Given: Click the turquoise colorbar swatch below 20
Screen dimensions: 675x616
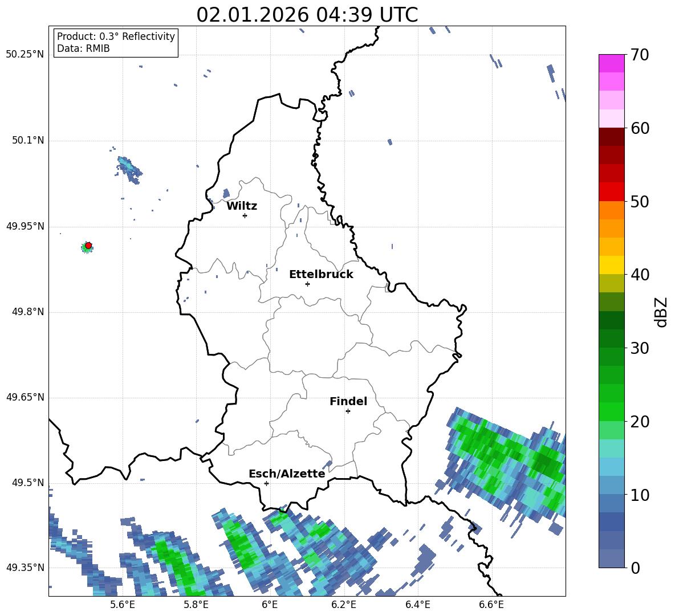Looking at the screenshot, I should (x=611, y=448).
